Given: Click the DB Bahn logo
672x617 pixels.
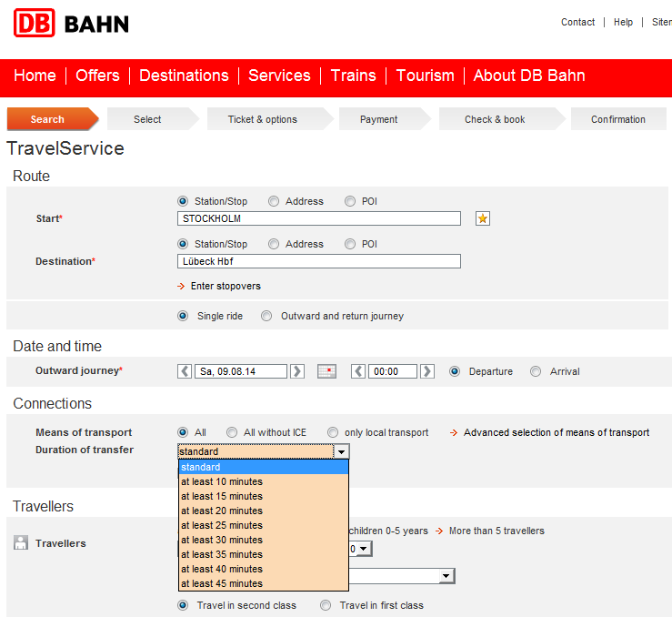Looking at the screenshot, I should click(x=71, y=24).
